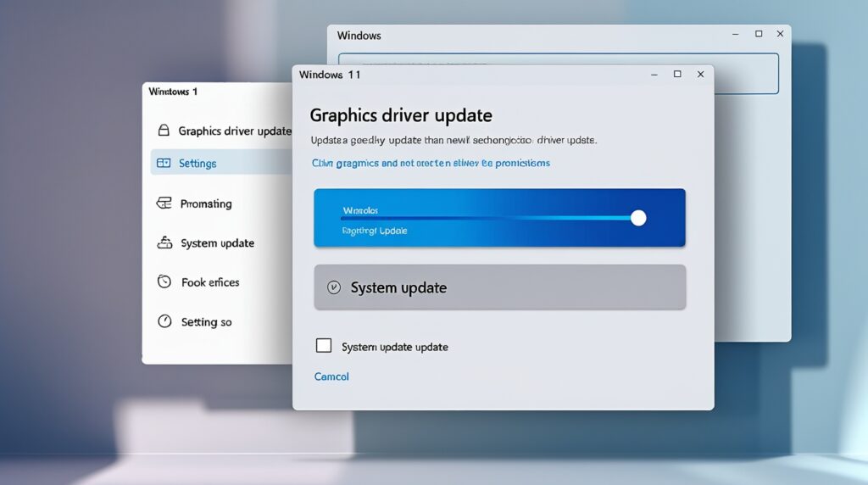Minimize the Windows 11 dialog

click(x=654, y=74)
